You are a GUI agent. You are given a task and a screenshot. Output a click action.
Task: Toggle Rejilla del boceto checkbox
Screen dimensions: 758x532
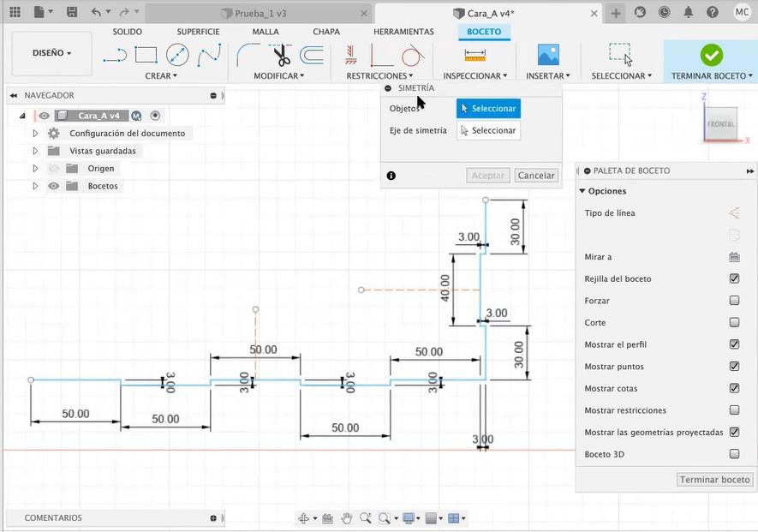[x=734, y=278]
